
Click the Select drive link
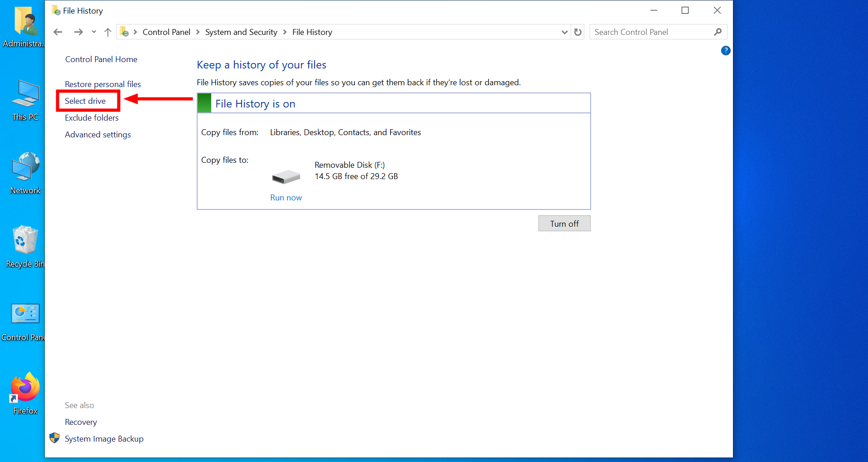(x=85, y=101)
